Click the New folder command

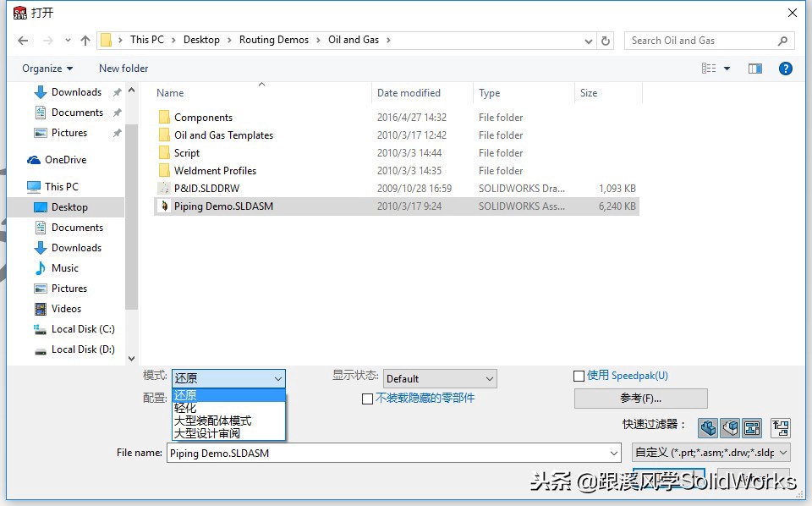click(x=123, y=69)
